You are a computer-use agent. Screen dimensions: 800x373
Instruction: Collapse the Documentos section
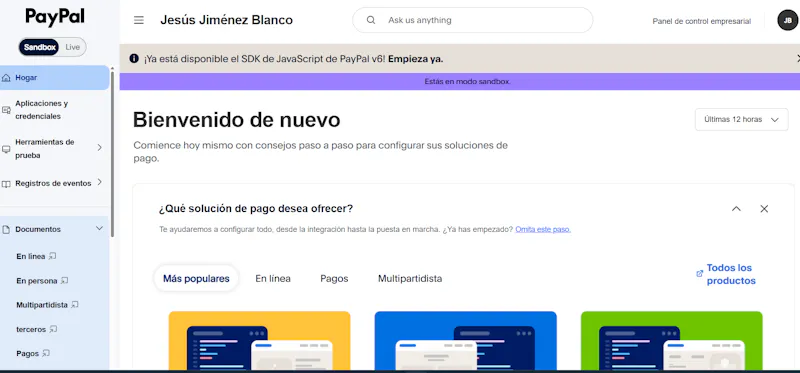tap(99, 229)
